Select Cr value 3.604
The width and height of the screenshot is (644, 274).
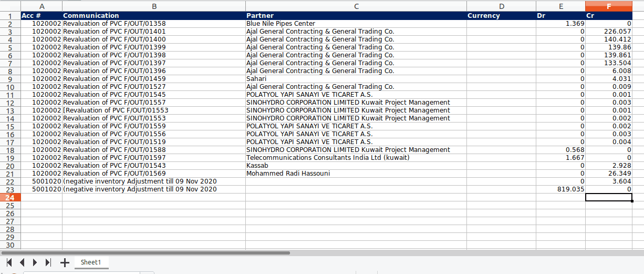(x=609, y=181)
